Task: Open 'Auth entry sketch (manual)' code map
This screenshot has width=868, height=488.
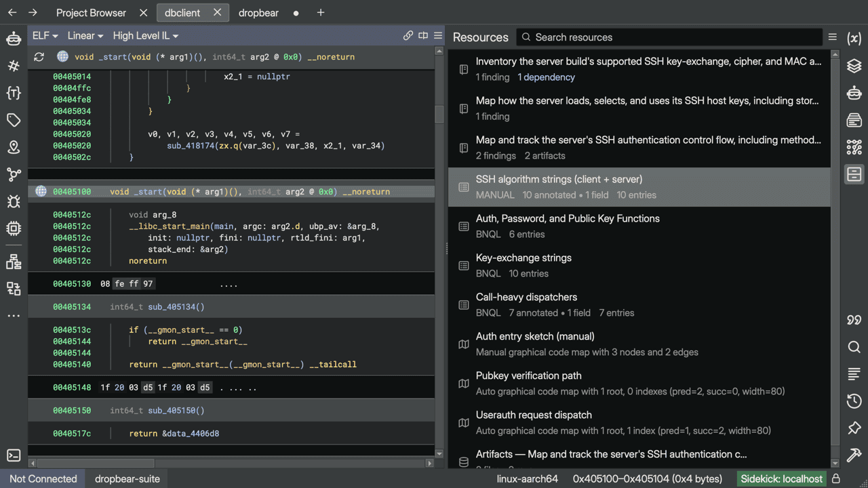Action: (639, 344)
